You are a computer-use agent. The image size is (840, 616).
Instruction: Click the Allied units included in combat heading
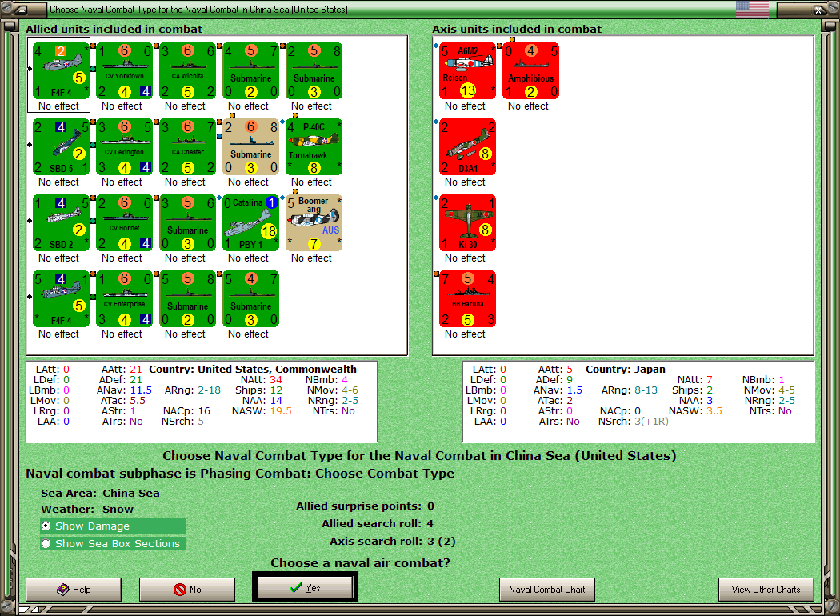(114, 29)
